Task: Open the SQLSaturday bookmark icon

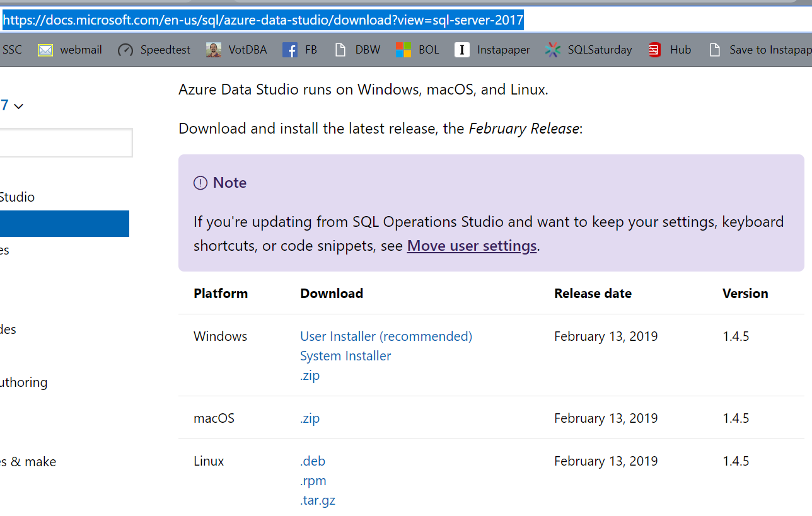Action: click(553, 50)
